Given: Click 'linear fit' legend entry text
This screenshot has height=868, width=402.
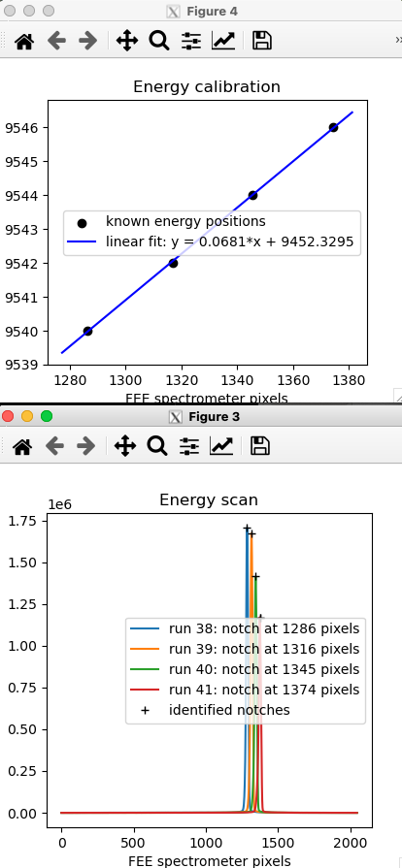Looking at the screenshot, I should click(x=229, y=241).
